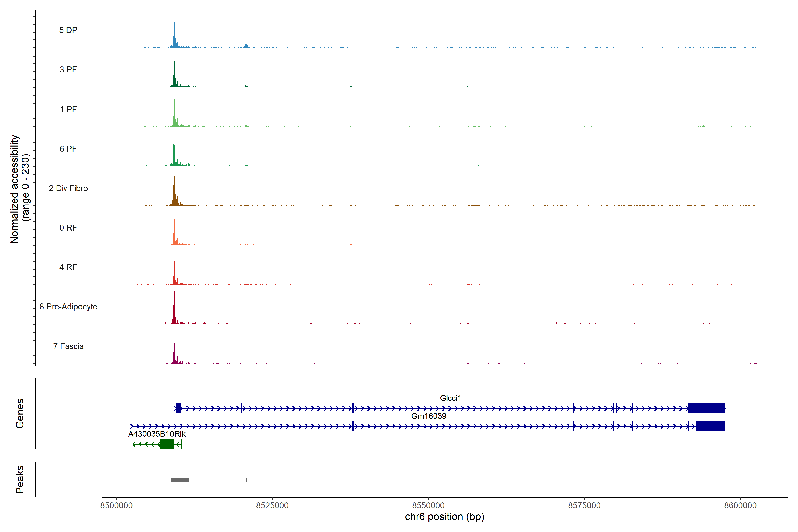Click the 8575000 axis tick label
Image resolution: width=798 pixels, height=532 pixels.
coord(584,506)
